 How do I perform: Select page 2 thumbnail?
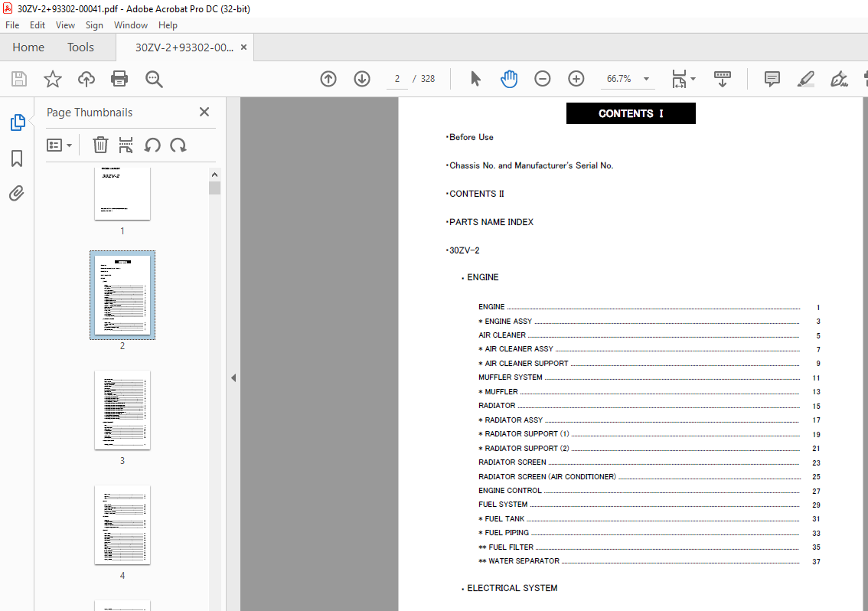122,295
